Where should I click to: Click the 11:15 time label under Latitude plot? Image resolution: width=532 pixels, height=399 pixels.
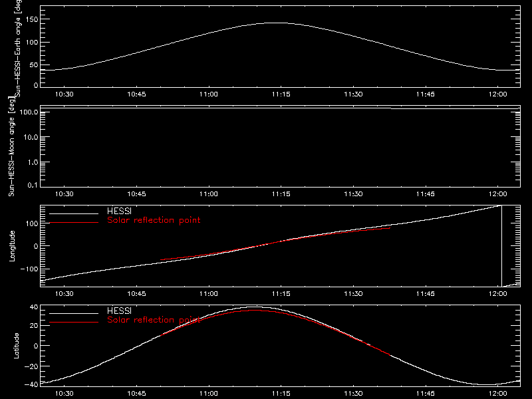coord(281,394)
